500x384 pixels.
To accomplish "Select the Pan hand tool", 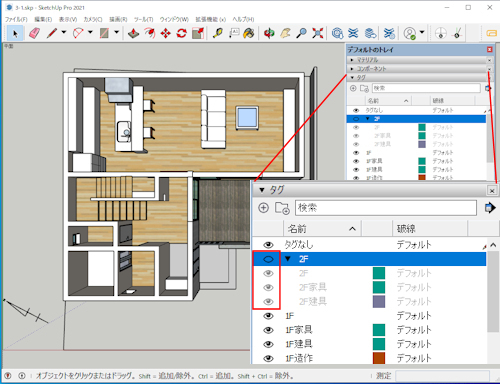I will point(285,33).
